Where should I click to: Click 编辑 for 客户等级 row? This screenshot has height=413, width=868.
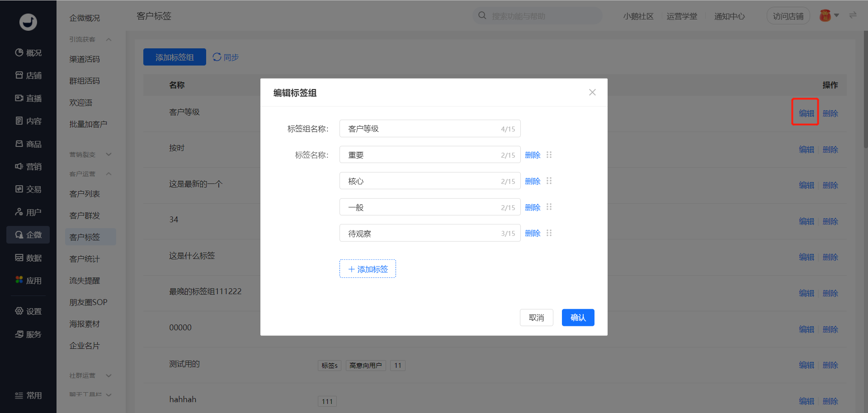(x=806, y=113)
